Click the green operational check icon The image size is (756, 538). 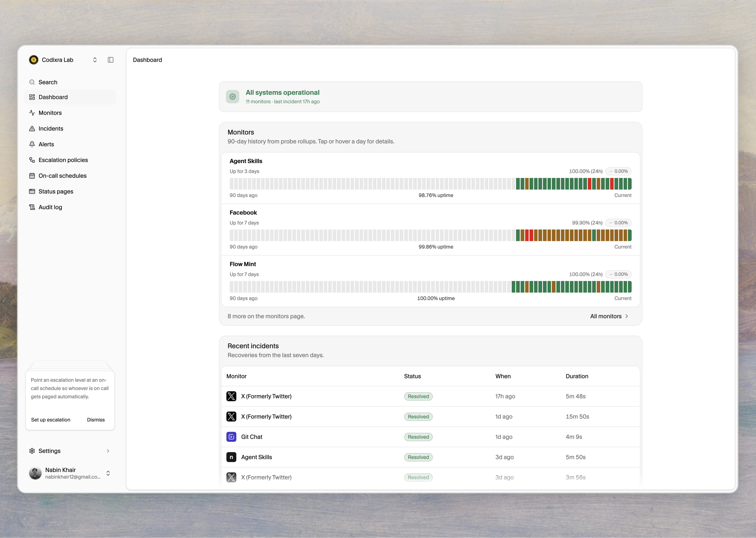(x=233, y=97)
